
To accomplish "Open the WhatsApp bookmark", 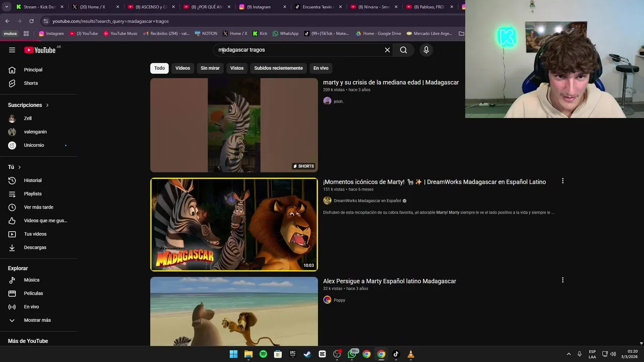I will (285, 34).
